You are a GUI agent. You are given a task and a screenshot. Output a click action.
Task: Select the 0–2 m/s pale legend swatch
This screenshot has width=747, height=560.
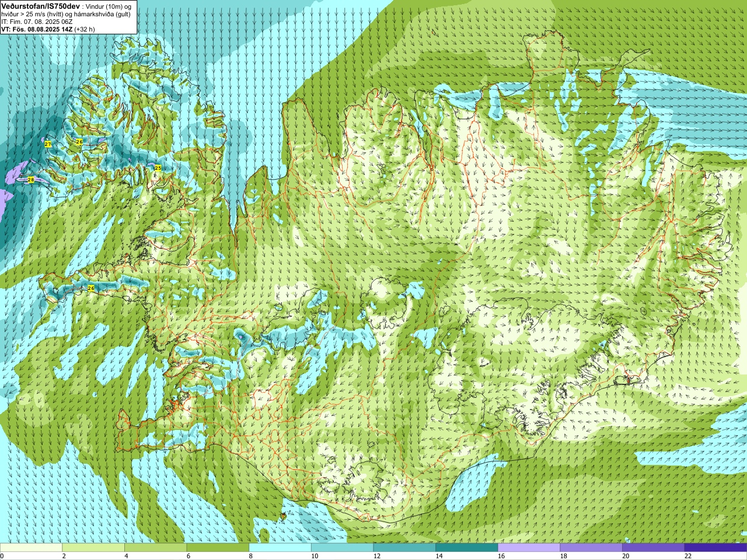click(x=31, y=548)
